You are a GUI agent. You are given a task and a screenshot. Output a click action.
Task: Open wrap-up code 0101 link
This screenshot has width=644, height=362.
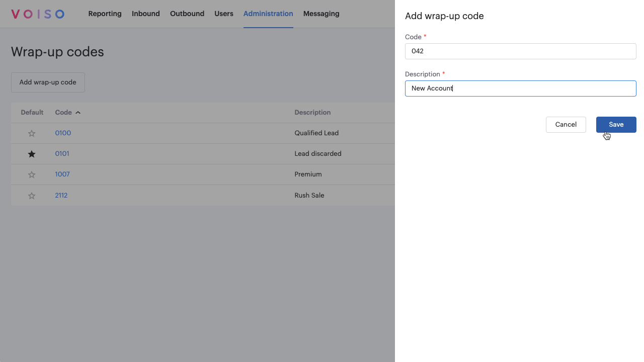coord(62,153)
